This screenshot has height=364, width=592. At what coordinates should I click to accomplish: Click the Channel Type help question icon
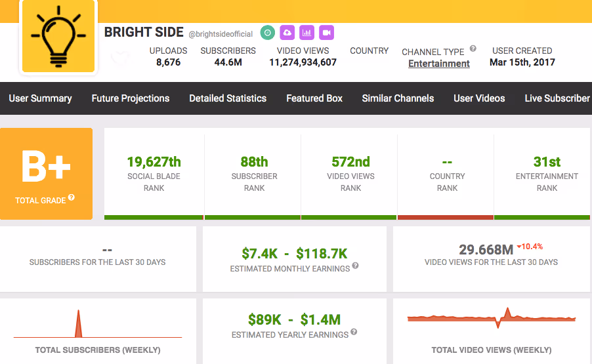[x=473, y=49]
